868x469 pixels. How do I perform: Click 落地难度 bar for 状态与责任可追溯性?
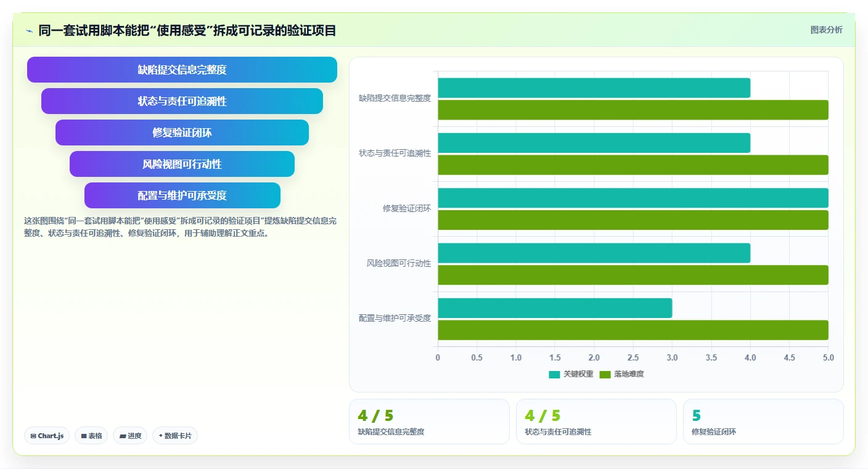coord(633,165)
